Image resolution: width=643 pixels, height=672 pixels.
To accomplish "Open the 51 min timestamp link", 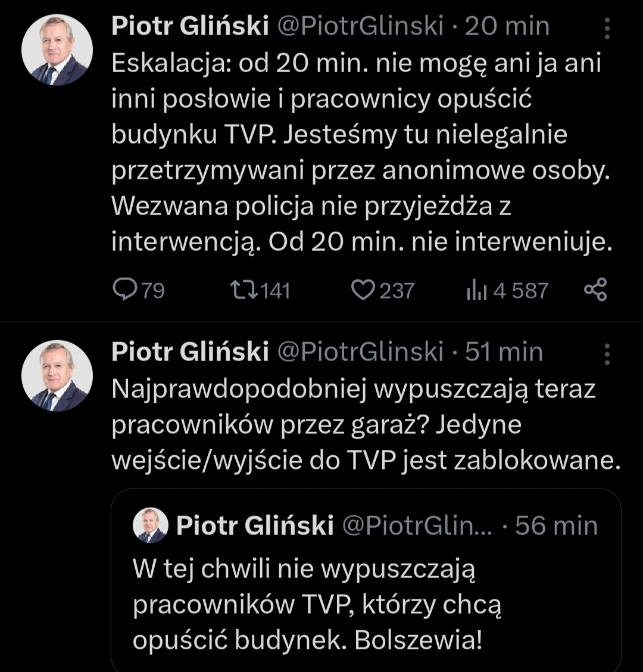I will pyautogui.click(x=504, y=352).
